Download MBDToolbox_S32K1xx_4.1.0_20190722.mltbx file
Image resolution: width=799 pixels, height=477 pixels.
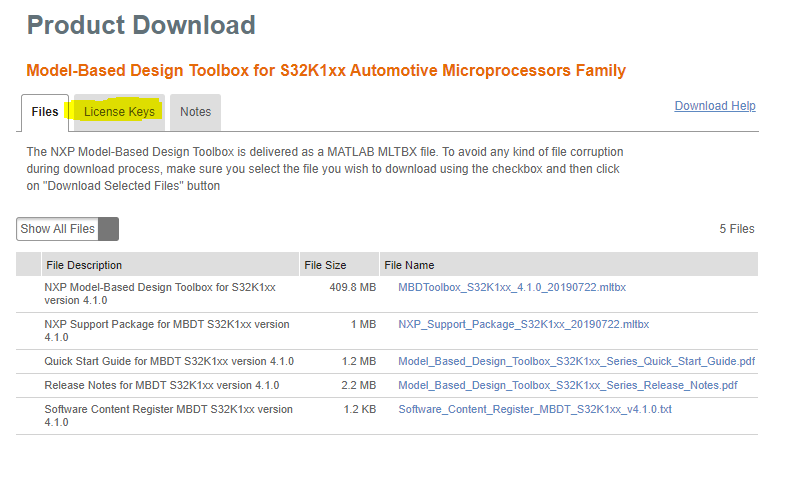pos(512,288)
